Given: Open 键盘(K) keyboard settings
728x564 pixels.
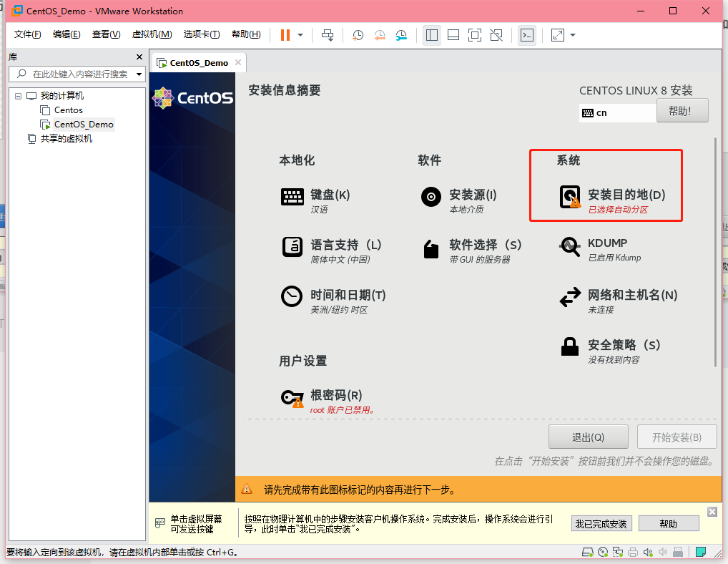Looking at the screenshot, I should pyautogui.click(x=315, y=200).
